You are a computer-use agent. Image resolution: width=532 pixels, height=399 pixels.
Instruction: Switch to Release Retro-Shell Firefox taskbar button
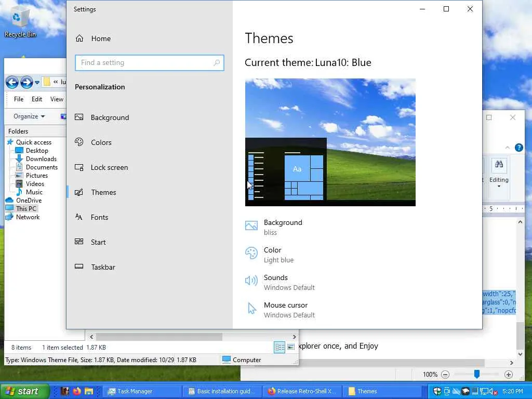[302, 391]
